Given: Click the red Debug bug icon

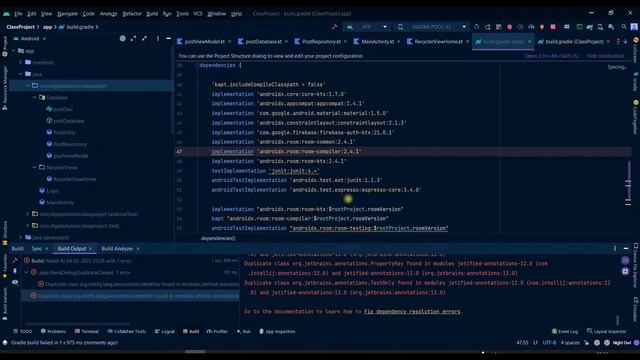Looking at the screenshot, I should (509, 27).
